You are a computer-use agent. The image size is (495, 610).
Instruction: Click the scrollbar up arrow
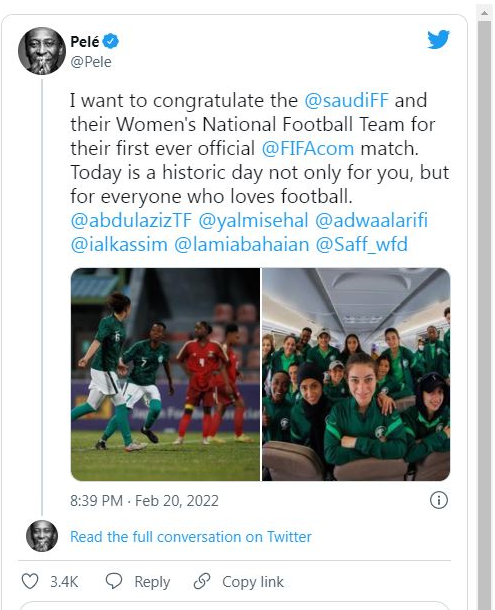484,13
